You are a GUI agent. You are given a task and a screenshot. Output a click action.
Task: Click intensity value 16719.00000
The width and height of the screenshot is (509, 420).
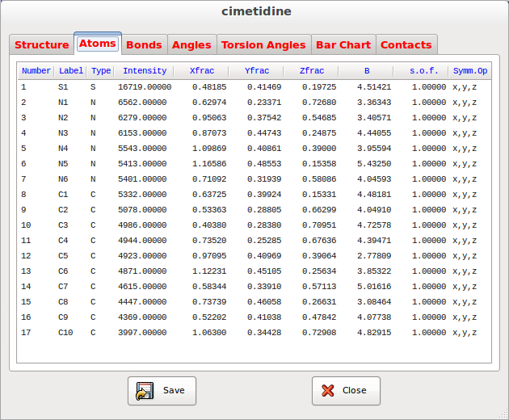[145, 87]
